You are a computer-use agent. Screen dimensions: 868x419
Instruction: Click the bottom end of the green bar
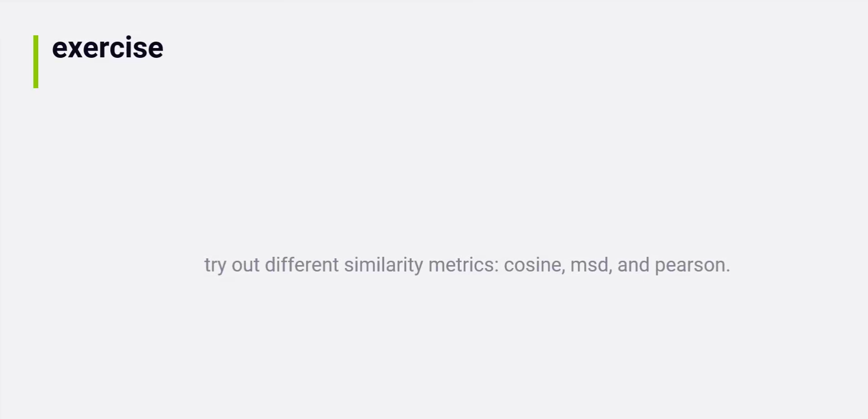point(36,86)
